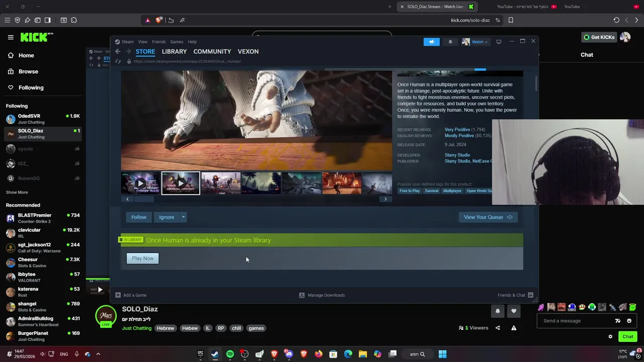Open site settings icon next to URL
This screenshot has width=644, height=362.
coord(498,20)
